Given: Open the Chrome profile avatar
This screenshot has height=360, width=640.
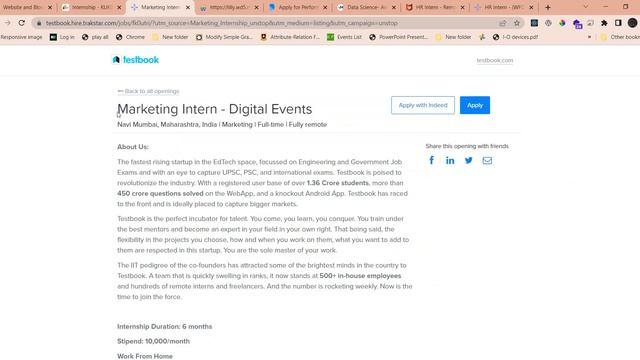Looking at the screenshot, I should coord(632,23).
